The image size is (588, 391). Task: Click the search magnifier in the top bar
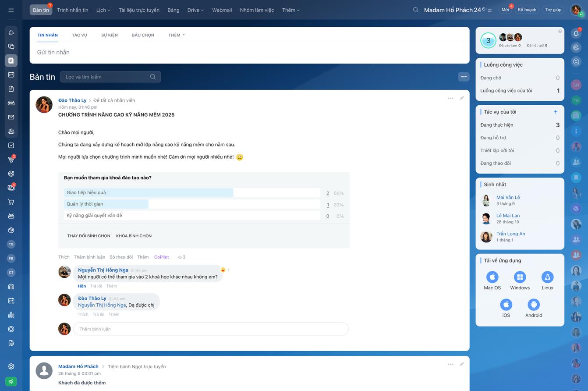415,10
